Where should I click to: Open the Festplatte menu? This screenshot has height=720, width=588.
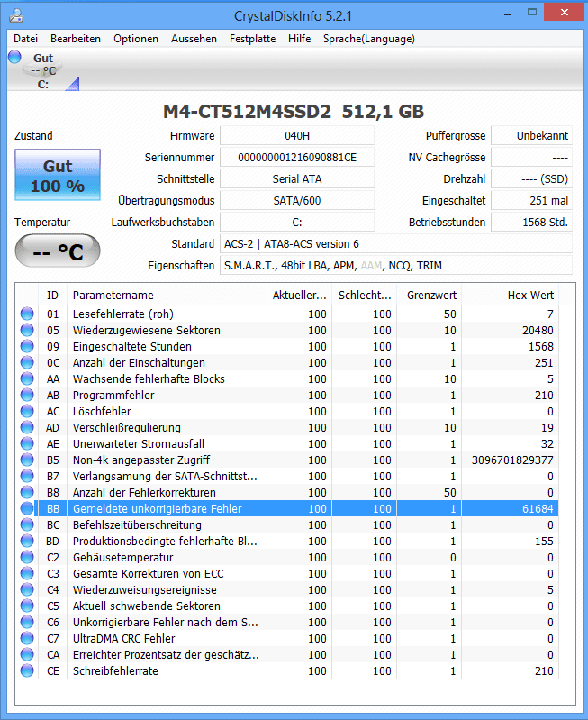coord(252,39)
